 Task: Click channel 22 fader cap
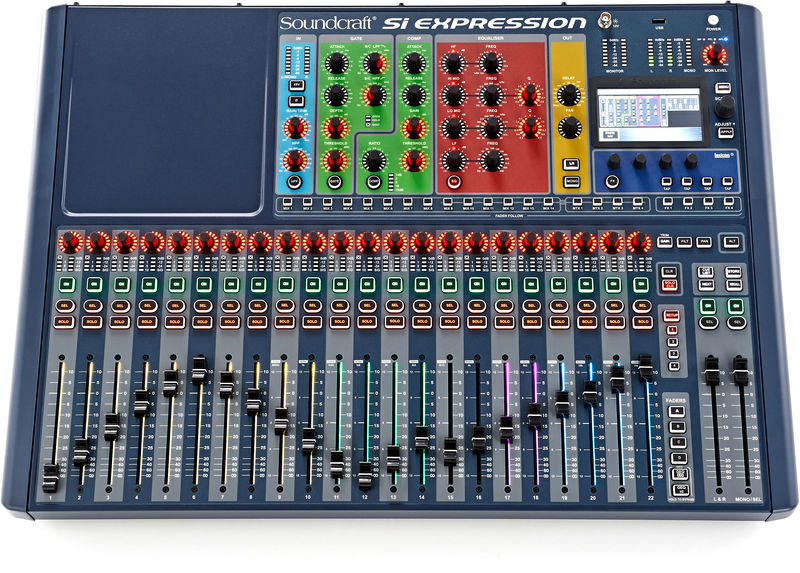pos(645,367)
